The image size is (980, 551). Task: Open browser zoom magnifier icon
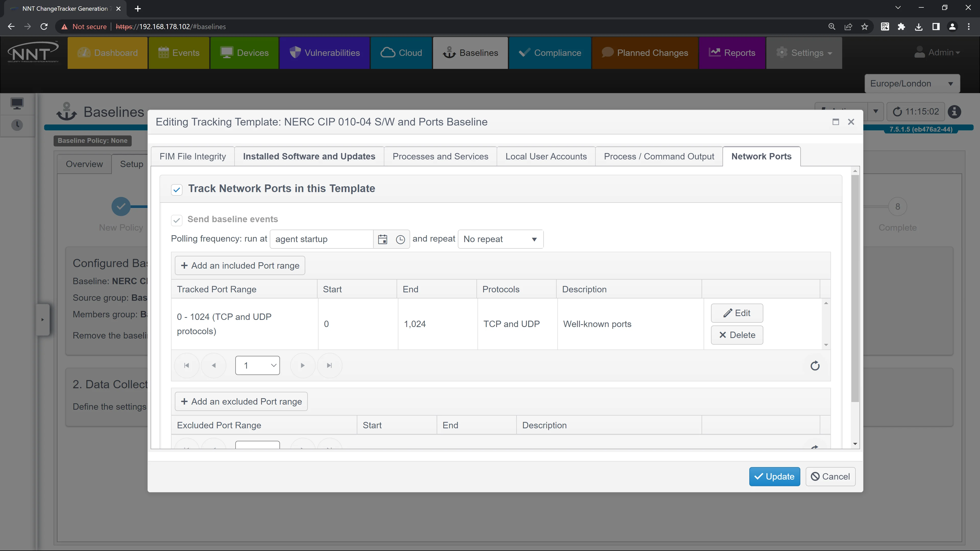tap(832, 27)
